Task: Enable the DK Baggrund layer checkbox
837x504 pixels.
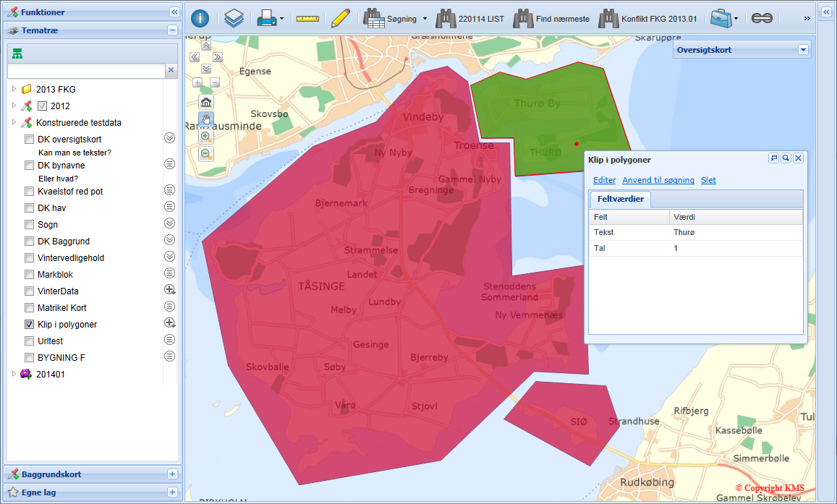Action: 30,241
